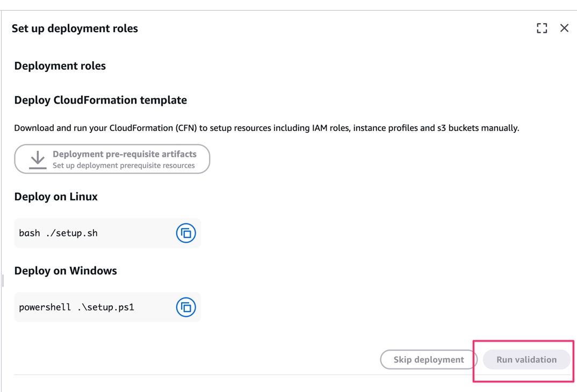Screen dimensions: 577x392
Task: Click the download arrow icon
Action: [x=38, y=159]
